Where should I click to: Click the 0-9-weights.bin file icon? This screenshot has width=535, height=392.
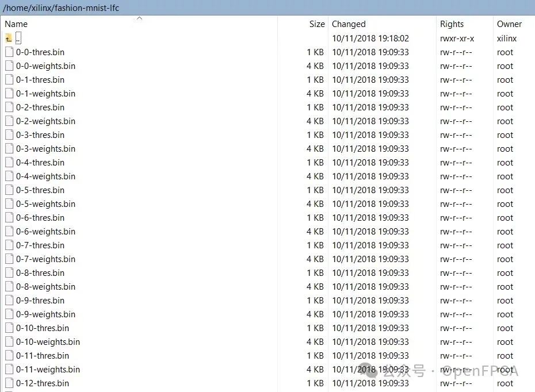(x=9, y=314)
